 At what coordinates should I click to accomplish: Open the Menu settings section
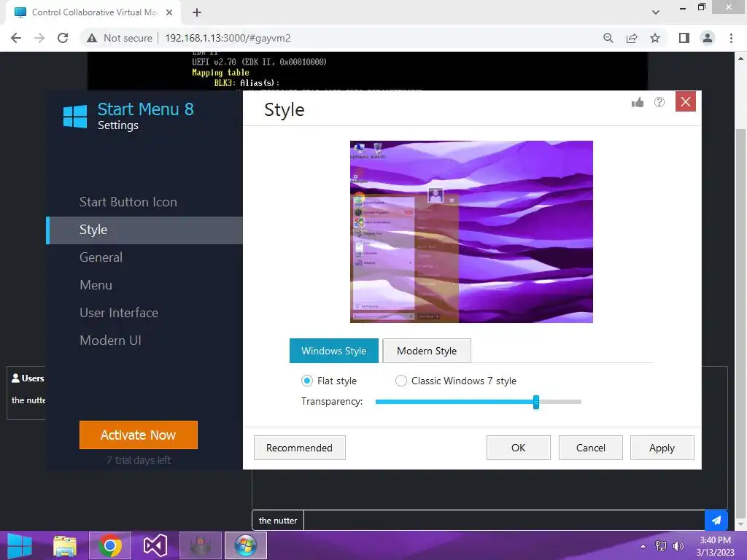pyautogui.click(x=96, y=285)
